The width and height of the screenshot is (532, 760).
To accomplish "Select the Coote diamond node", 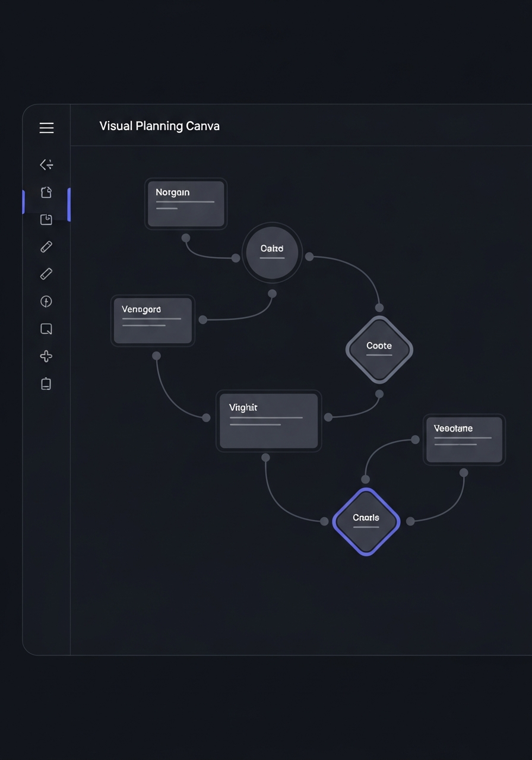I will 379,349.
